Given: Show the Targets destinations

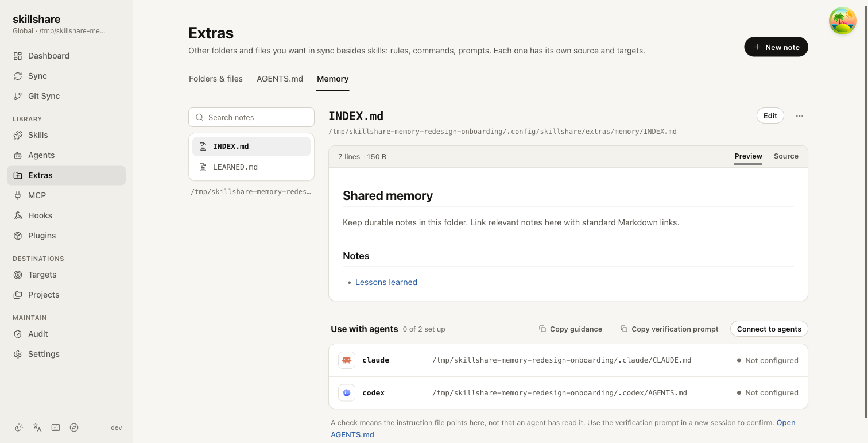Looking at the screenshot, I should 66,275.
